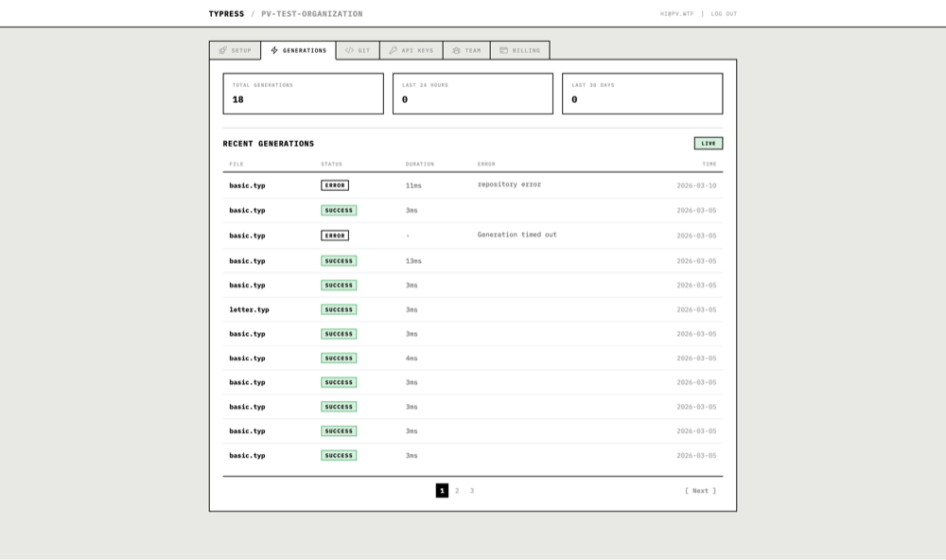The width and height of the screenshot is (946, 560).
Task: Click the TYPRESS home link
Action: point(226,14)
